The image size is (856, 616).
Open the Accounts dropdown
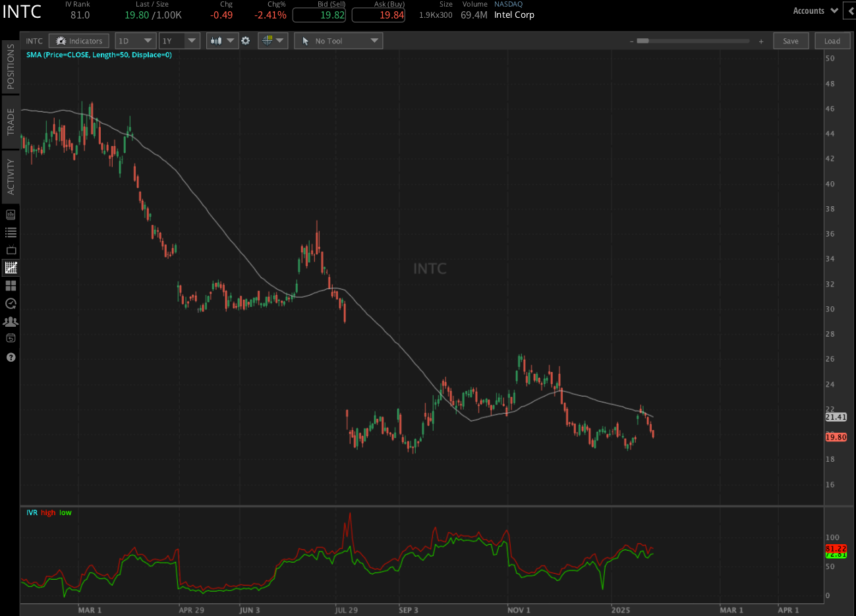[x=814, y=11]
